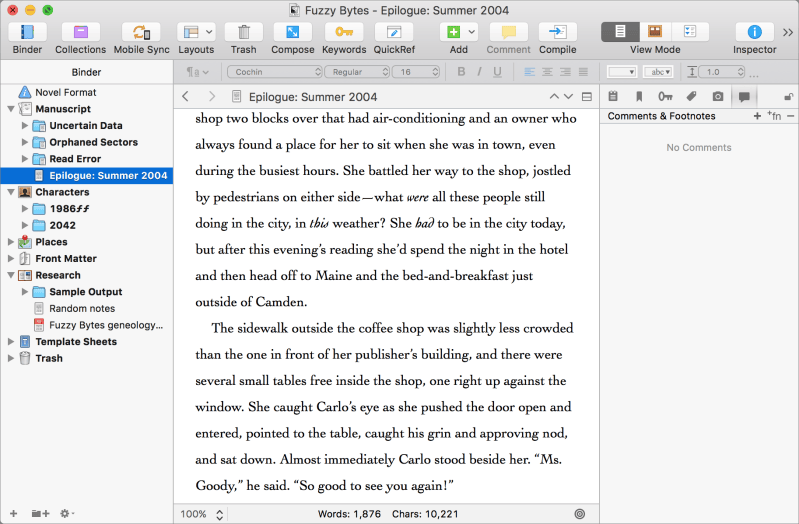Change the 100% zoom level
Viewport: 799px width, 524px height.
201,514
